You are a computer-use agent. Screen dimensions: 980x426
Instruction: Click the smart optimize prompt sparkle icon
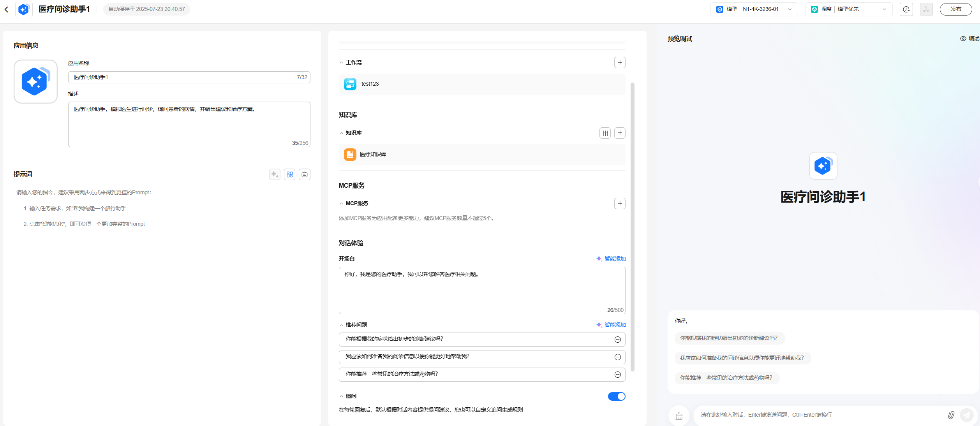(x=275, y=174)
